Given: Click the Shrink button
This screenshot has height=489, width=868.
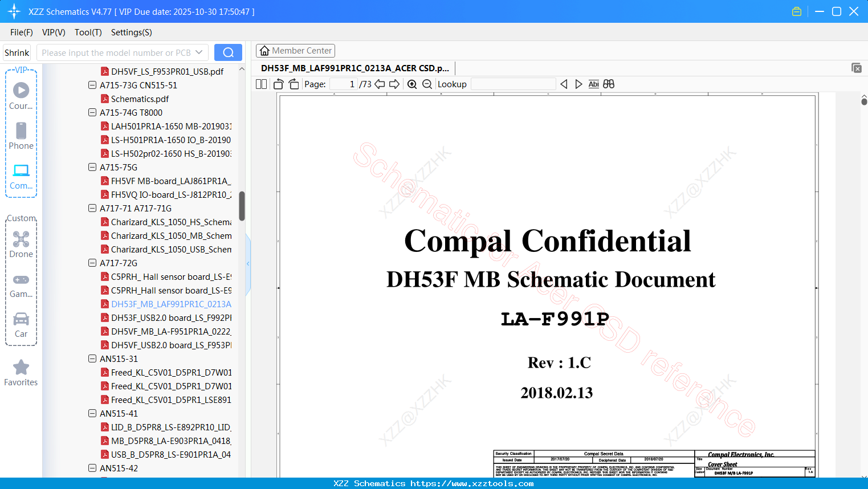Looking at the screenshot, I should pos(17,52).
